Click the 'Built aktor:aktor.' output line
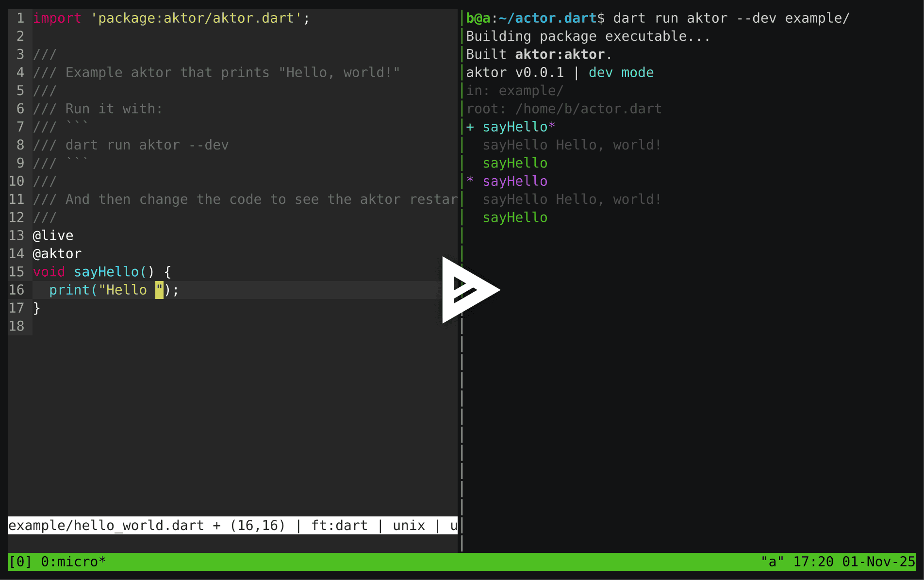This screenshot has width=924, height=580. [x=539, y=54]
